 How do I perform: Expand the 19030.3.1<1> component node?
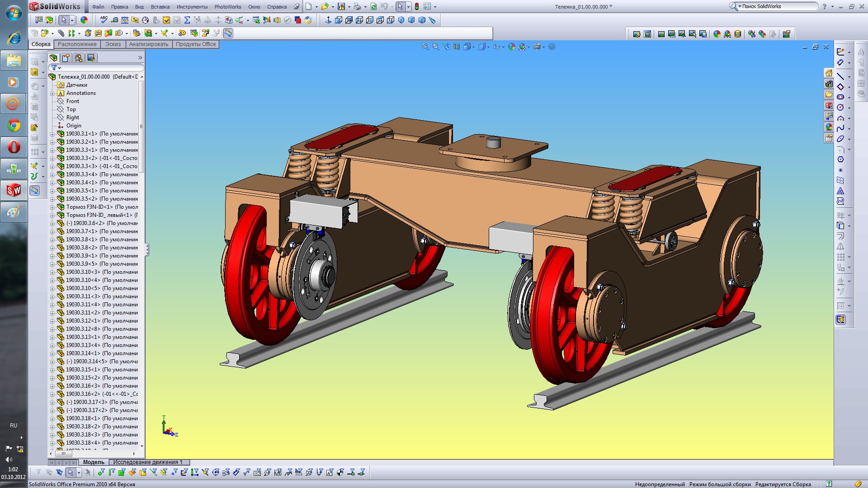pyautogui.click(x=52, y=134)
